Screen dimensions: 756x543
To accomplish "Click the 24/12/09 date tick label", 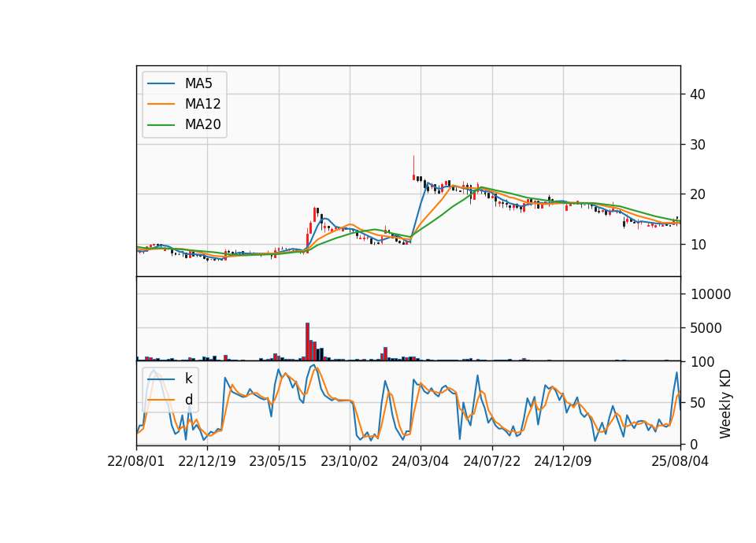I will coord(562,461).
